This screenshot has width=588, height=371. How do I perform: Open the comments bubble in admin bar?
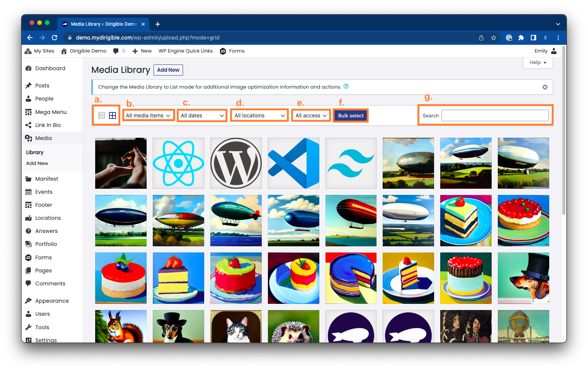point(119,51)
